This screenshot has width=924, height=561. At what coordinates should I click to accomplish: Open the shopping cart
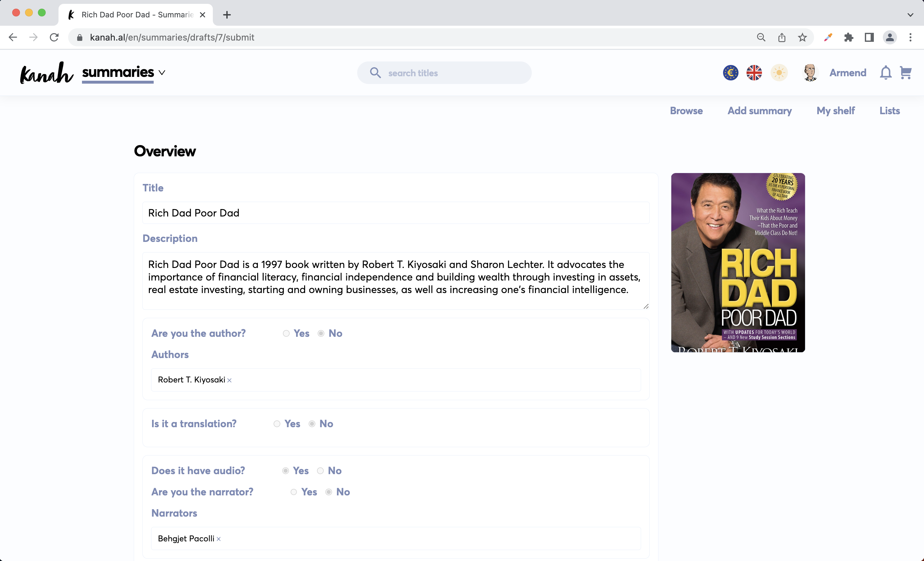click(906, 73)
